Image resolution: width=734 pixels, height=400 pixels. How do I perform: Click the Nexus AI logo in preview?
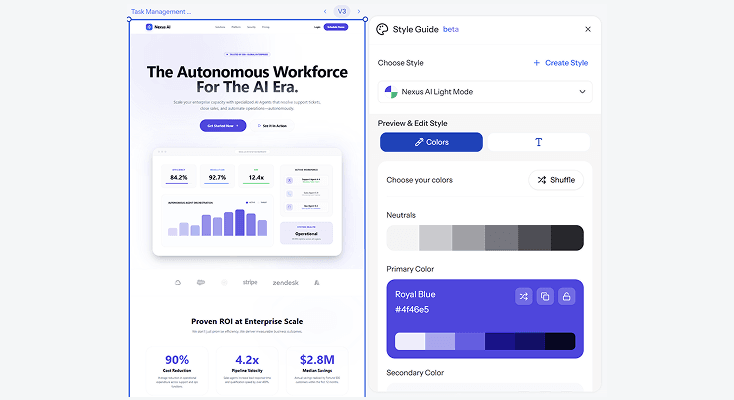click(158, 27)
